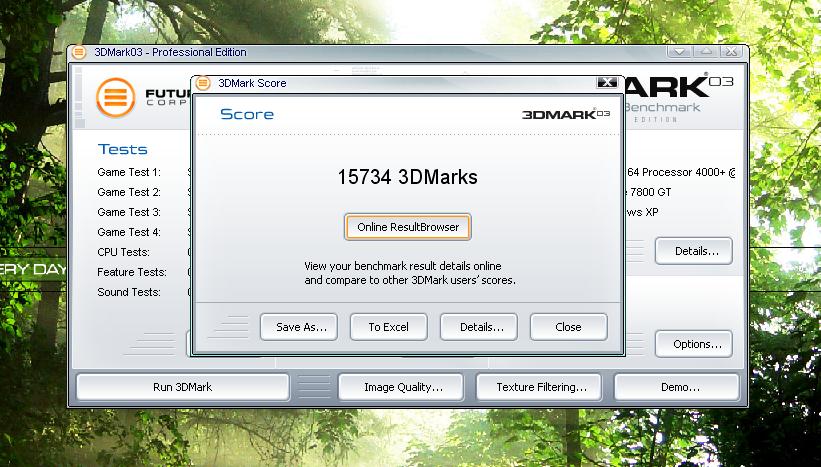821x467 pixels.
Task: Minimize the 3DMark03 main window
Action: click(680, 52)
